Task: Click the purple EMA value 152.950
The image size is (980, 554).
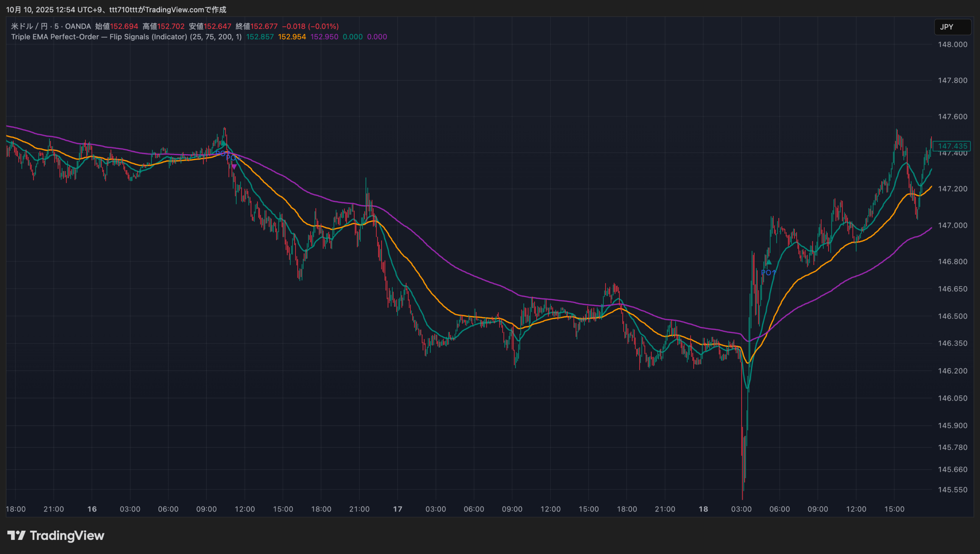Action: tap(324, 37)
